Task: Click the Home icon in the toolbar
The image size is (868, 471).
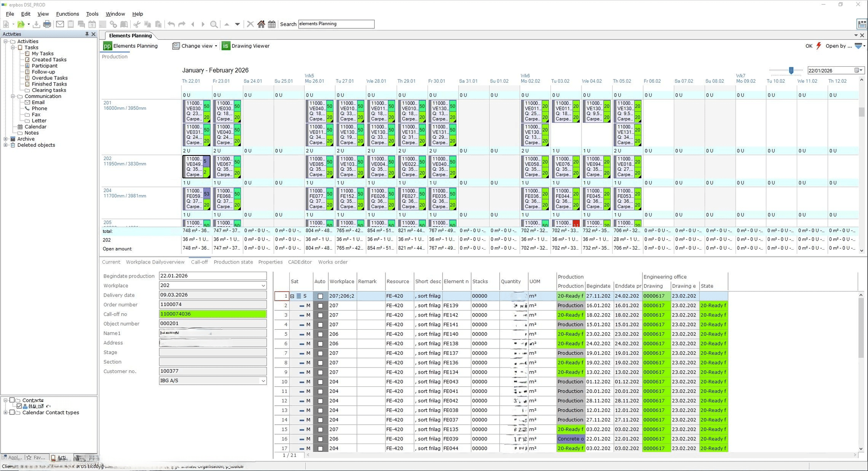Action: (x=261, y=24)
